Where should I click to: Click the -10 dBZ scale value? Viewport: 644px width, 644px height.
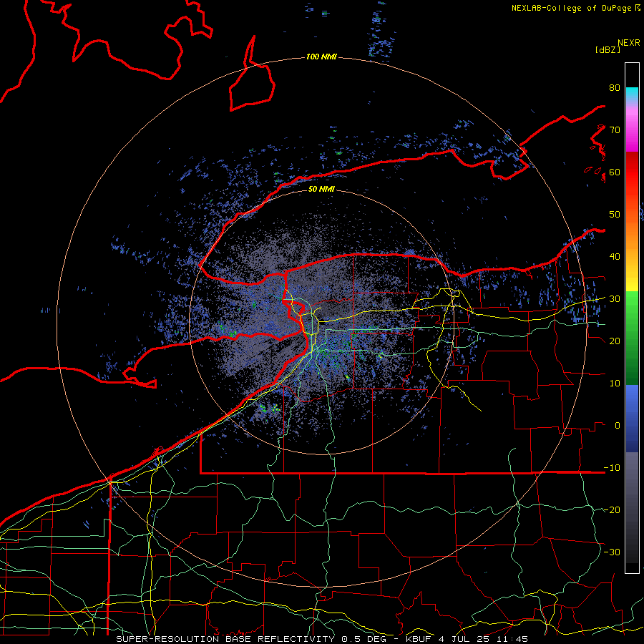612,468
